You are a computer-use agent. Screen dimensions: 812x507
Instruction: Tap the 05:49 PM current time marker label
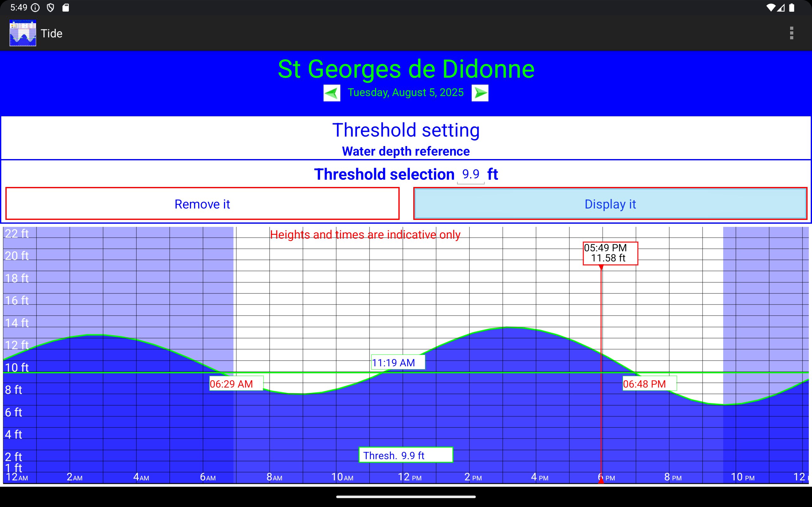(x=610, y=253)
